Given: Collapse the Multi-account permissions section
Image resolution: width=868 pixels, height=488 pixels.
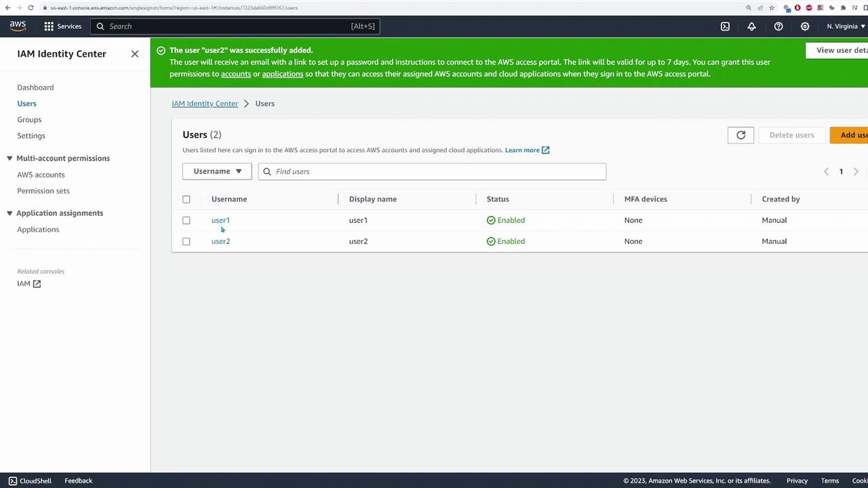Looking at the screenshot, I should (9, 159).
